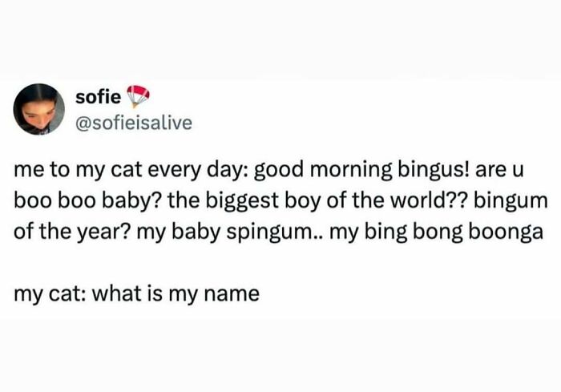The width and height of the screenshot is (561, 392).
Task: Click "bingum" ending the second line
Action: 511,201
